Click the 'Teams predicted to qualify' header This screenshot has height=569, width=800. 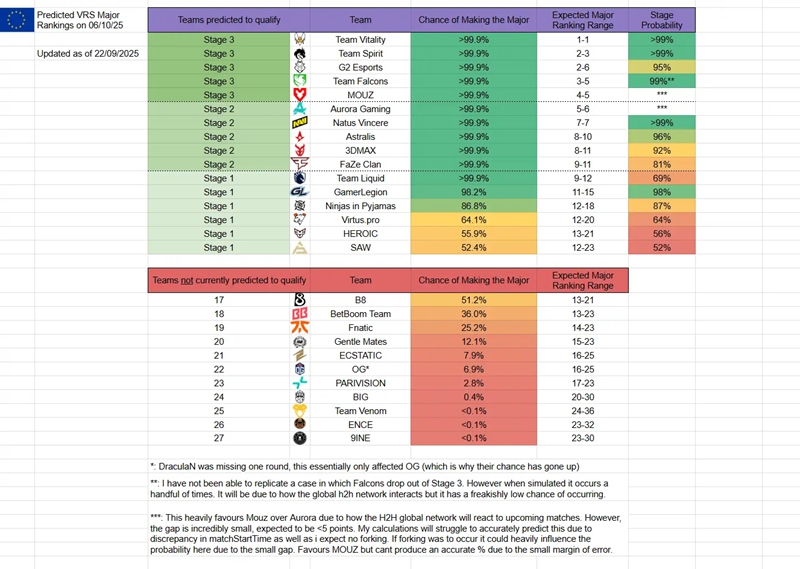(229, 20)
